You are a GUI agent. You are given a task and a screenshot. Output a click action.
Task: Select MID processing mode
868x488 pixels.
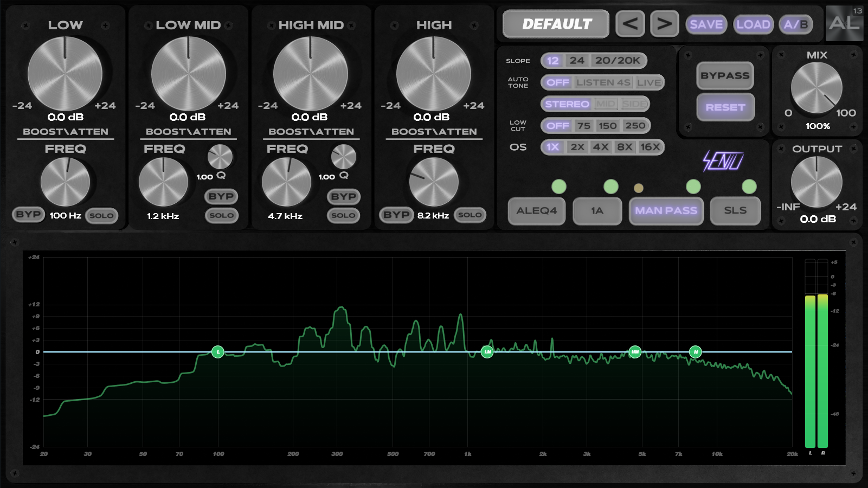click(x=606, y=104)
